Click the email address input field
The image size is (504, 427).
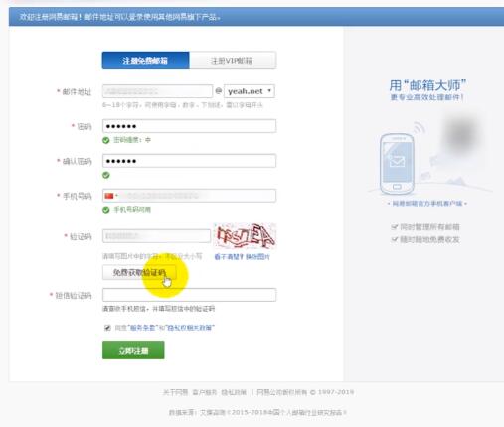157,91
